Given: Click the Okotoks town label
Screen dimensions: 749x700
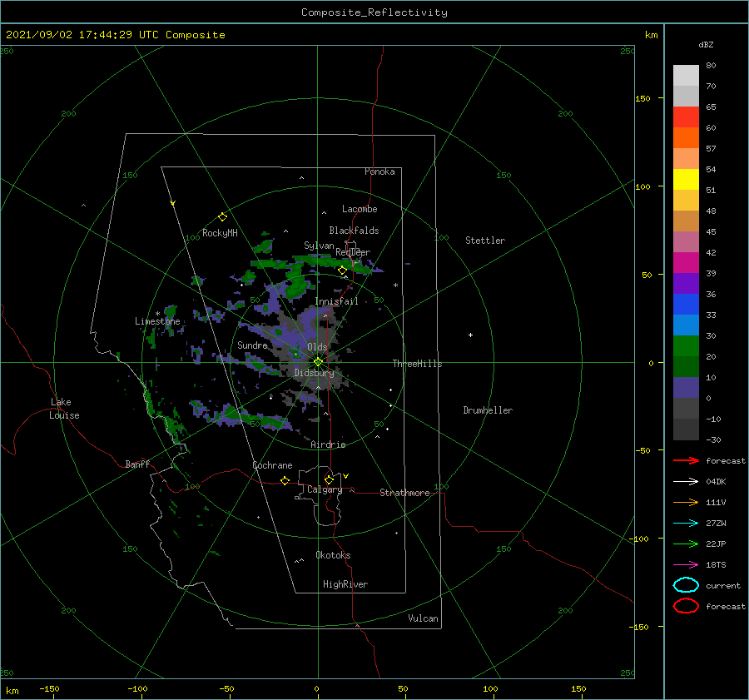Looking at the screenshot, I should 333,555.
